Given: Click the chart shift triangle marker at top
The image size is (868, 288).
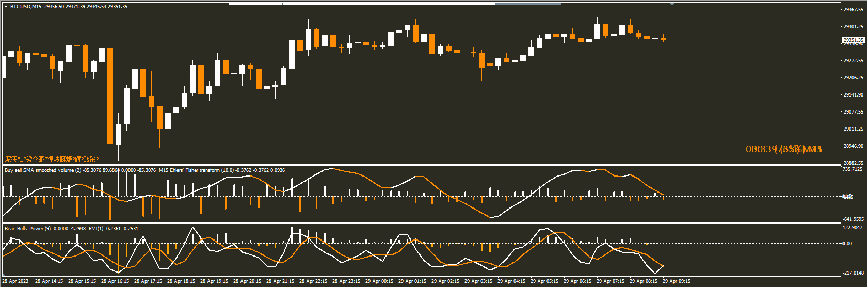Looking at the screenshot, I should tap(672, 4).
